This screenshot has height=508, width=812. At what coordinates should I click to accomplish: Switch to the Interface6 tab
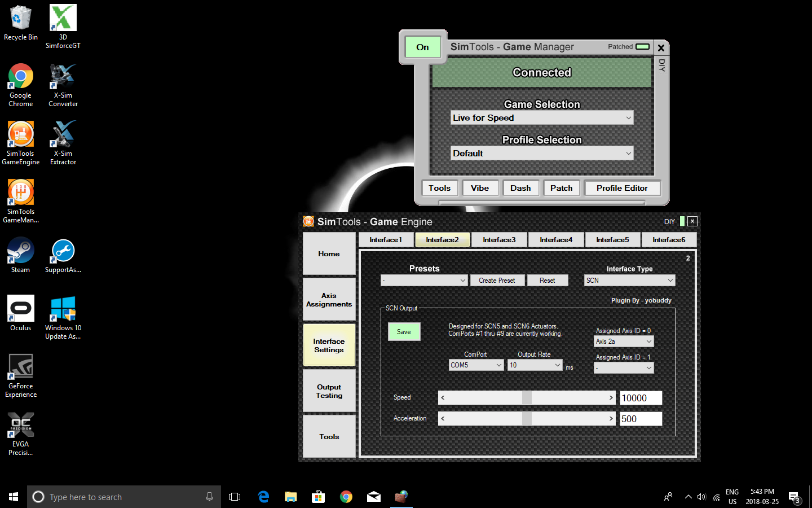coord(669,240)
